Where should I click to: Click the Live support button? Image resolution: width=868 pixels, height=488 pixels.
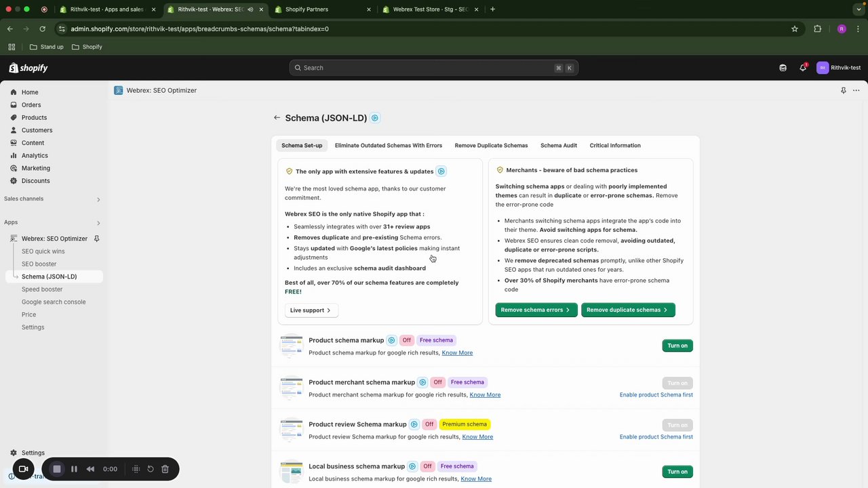tap(311, 310)
